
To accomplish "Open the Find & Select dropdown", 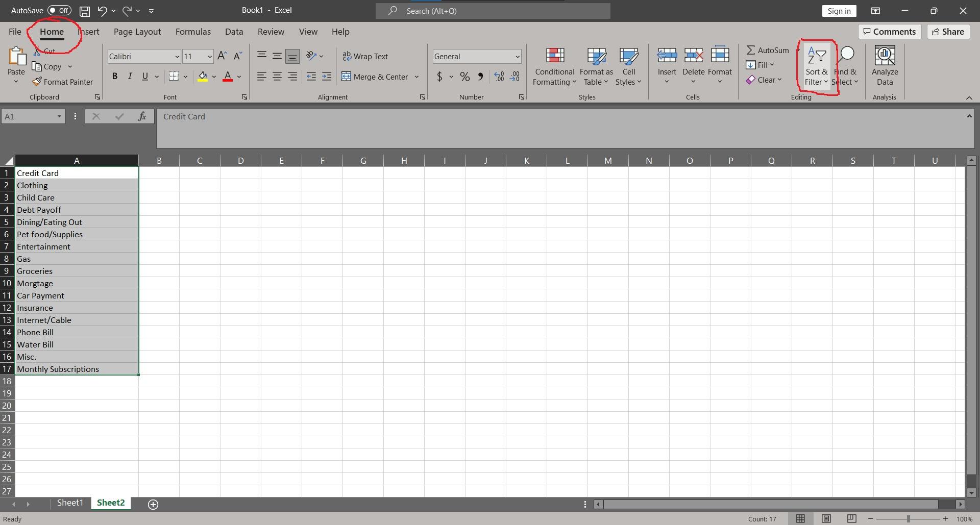I will click(845, 66).
